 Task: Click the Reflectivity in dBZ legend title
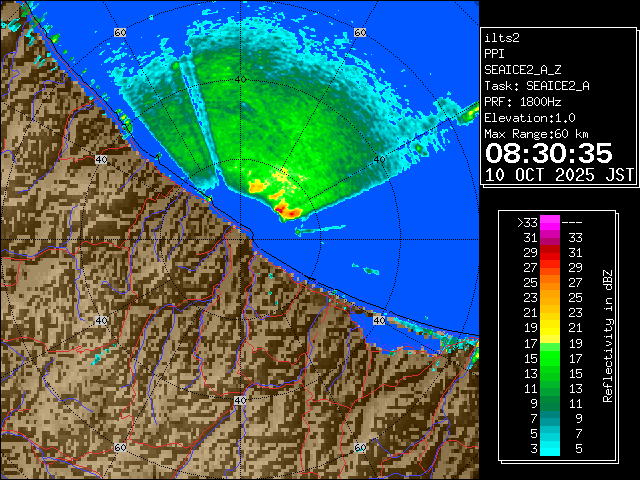click(x=607, y=335)
